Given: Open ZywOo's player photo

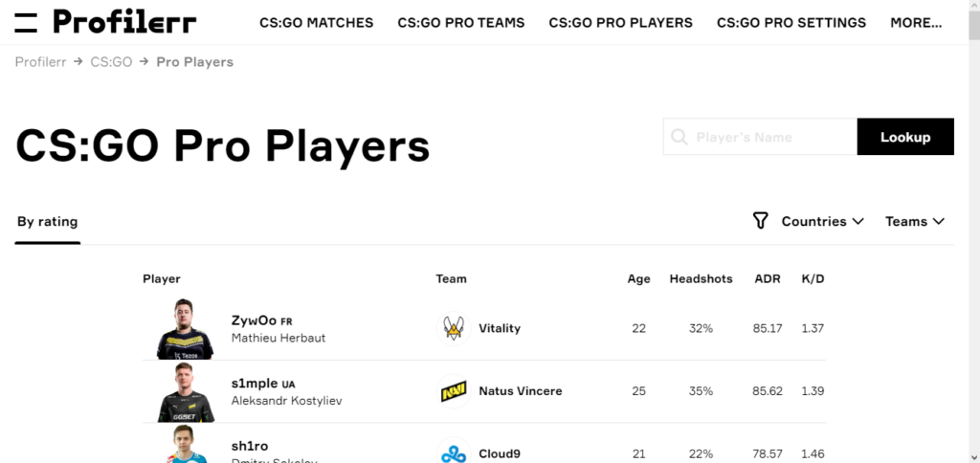Looking at the screenshot, I should [x=185, y=329].
